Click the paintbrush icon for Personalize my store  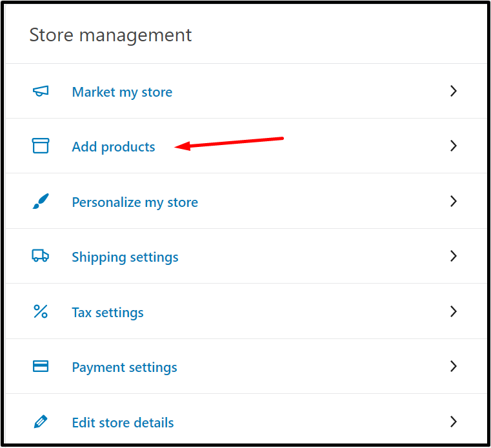[x=41, y=201]
